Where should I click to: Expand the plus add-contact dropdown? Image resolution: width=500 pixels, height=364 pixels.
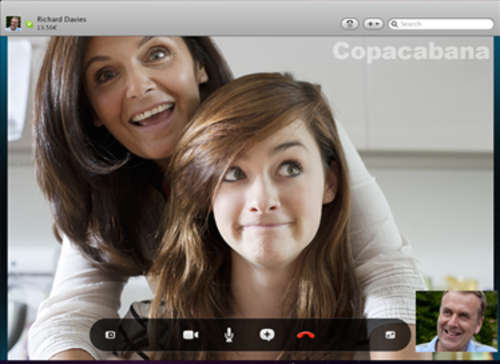tap(373, 24)
